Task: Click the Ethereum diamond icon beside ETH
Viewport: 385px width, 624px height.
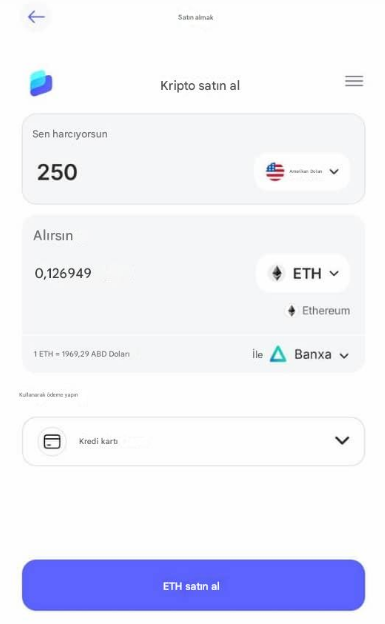Action: tap(277, 273)
